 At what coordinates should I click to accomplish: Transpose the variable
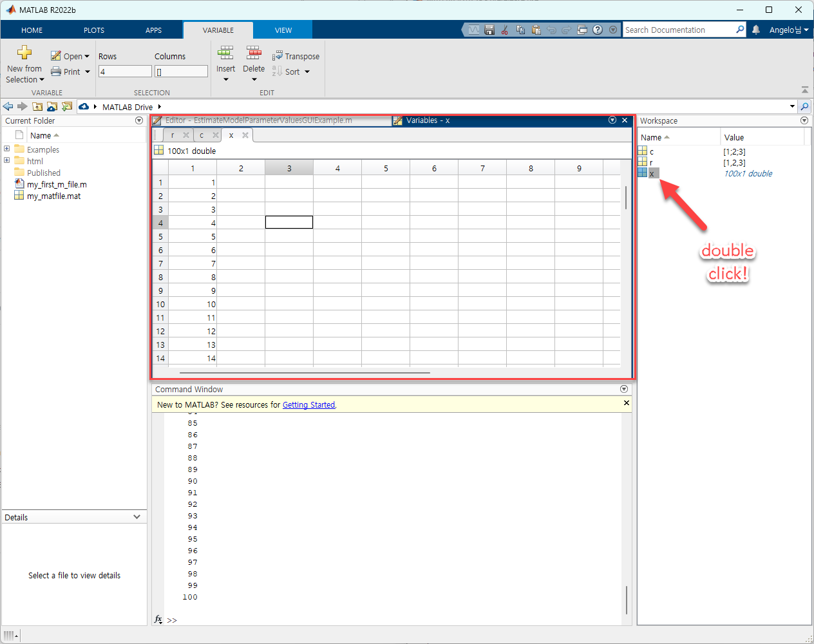coord(296,56)
